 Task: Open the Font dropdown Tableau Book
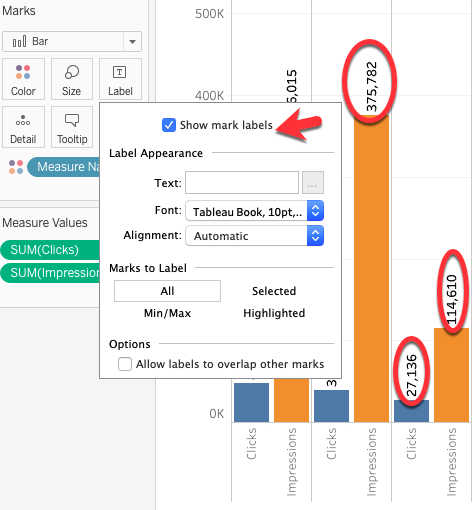tap(254, 211)
